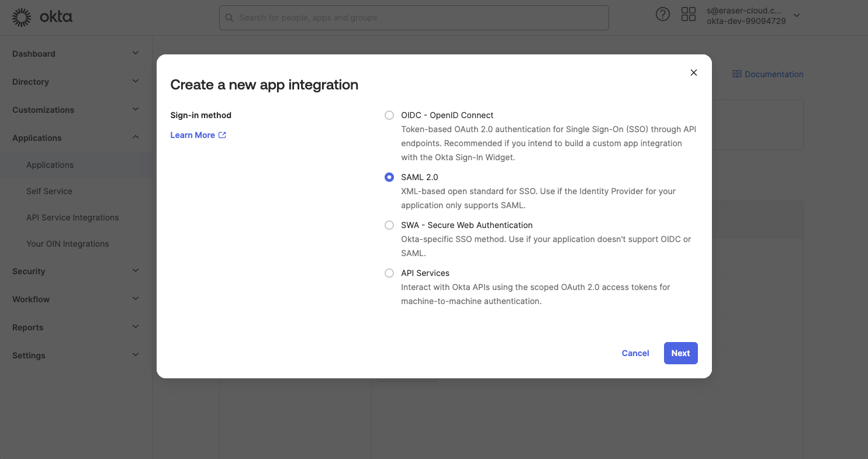Open the account dropdown arrow
This screenshot has width=868, height=459.
pos(797,16)
